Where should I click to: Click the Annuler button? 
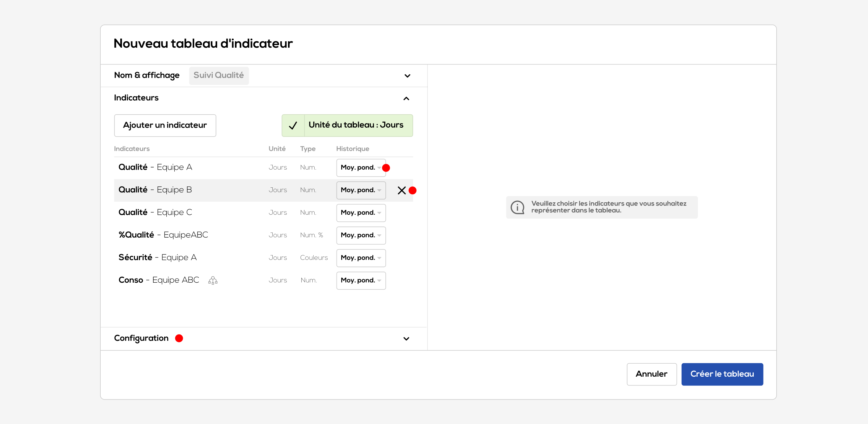pyautogui.click(x=651, y=374)
